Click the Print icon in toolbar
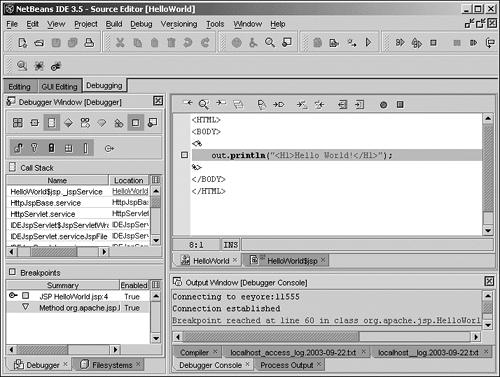 click(89, 43)
